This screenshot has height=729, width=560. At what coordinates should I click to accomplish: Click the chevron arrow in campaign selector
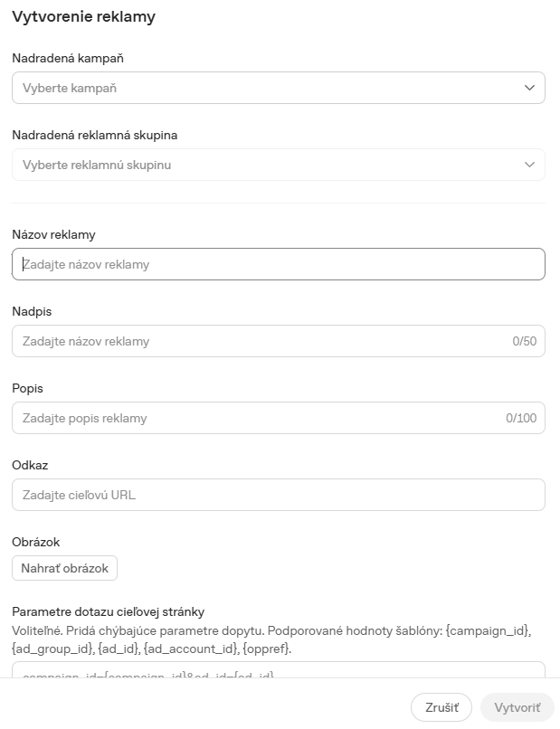pos(529,88)
